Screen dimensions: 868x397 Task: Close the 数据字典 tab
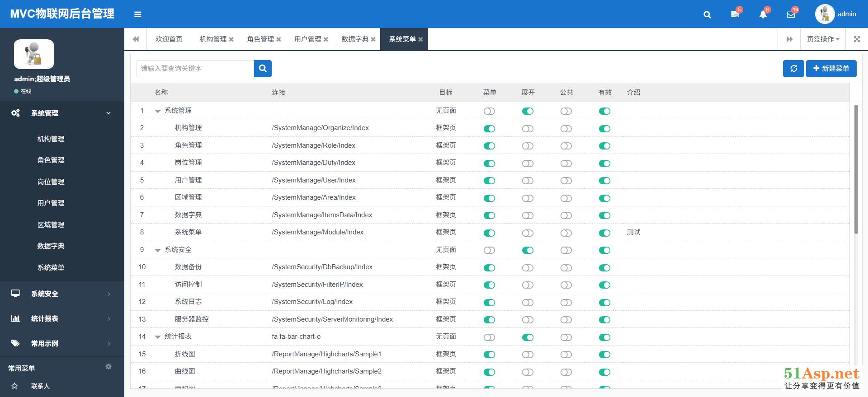click(x=373, y=39)
